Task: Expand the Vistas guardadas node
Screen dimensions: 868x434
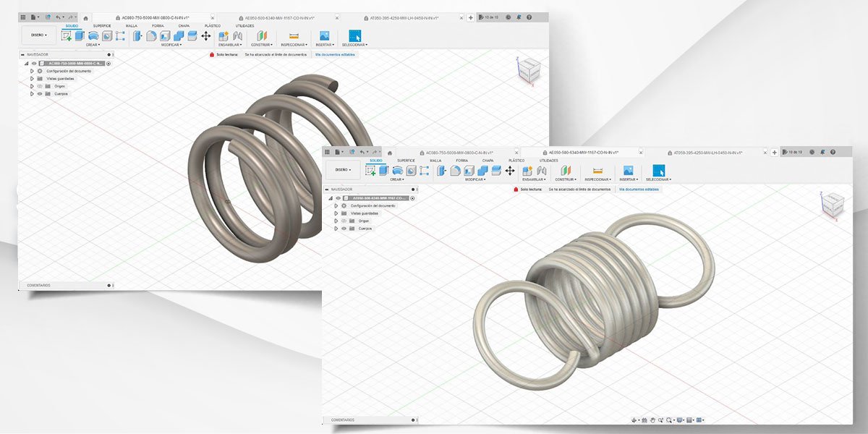Action: (x=336, y=213)
